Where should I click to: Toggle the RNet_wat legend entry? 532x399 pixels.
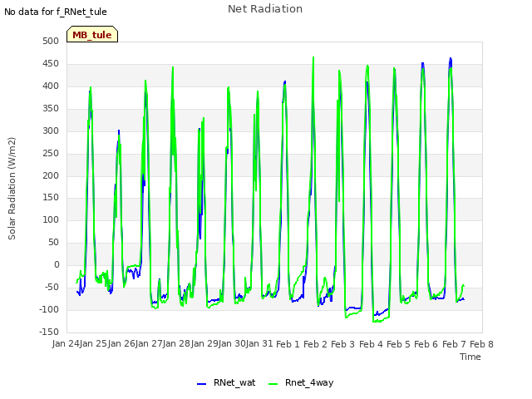coord(226,382)
